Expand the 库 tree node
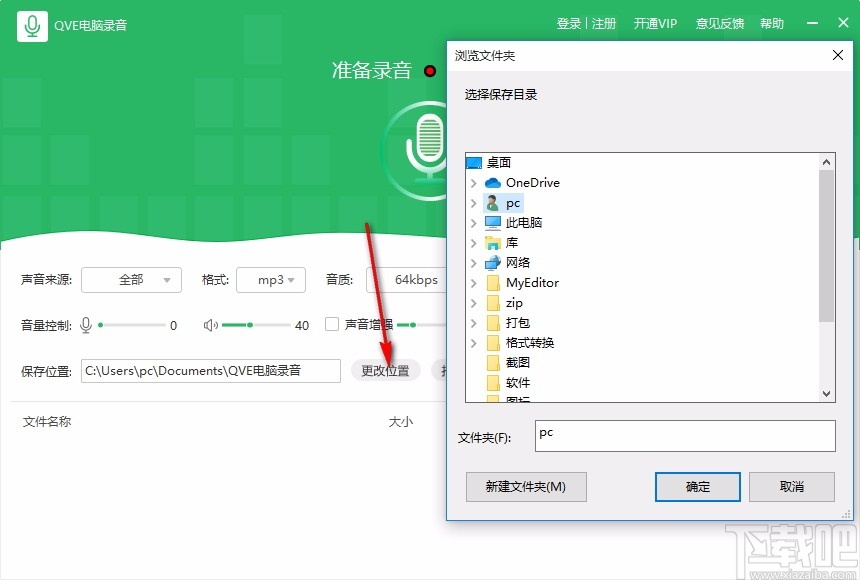The height and width of the screenshot is (580, 860). 474,242
